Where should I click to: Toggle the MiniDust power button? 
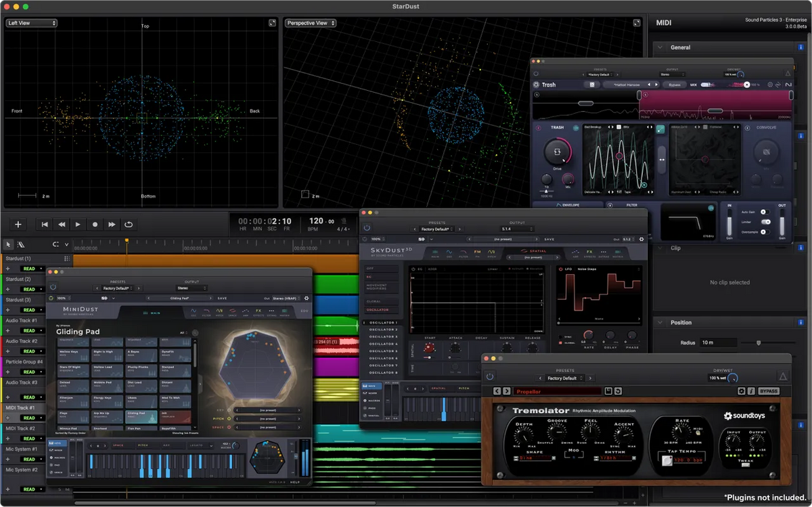click(52, 286)
